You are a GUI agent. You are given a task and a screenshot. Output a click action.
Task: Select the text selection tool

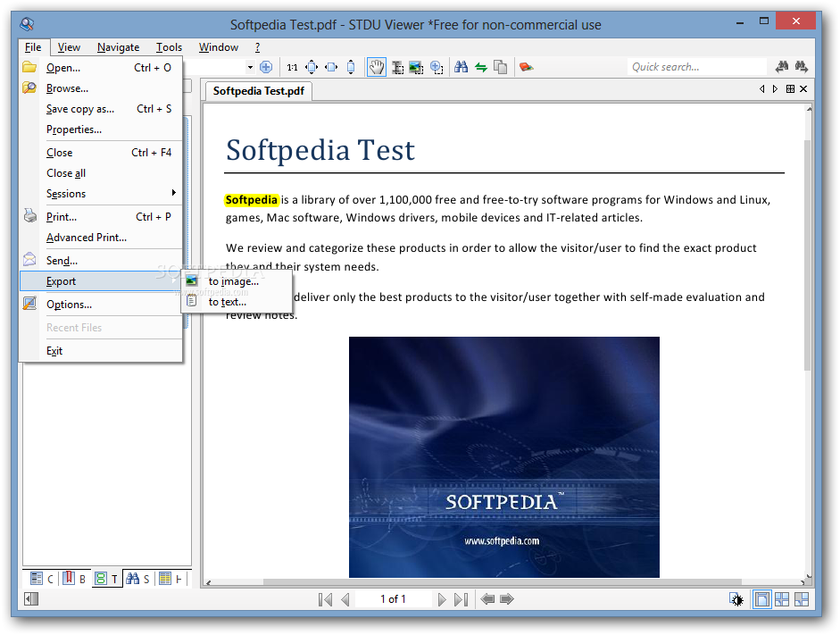[397, 67]
